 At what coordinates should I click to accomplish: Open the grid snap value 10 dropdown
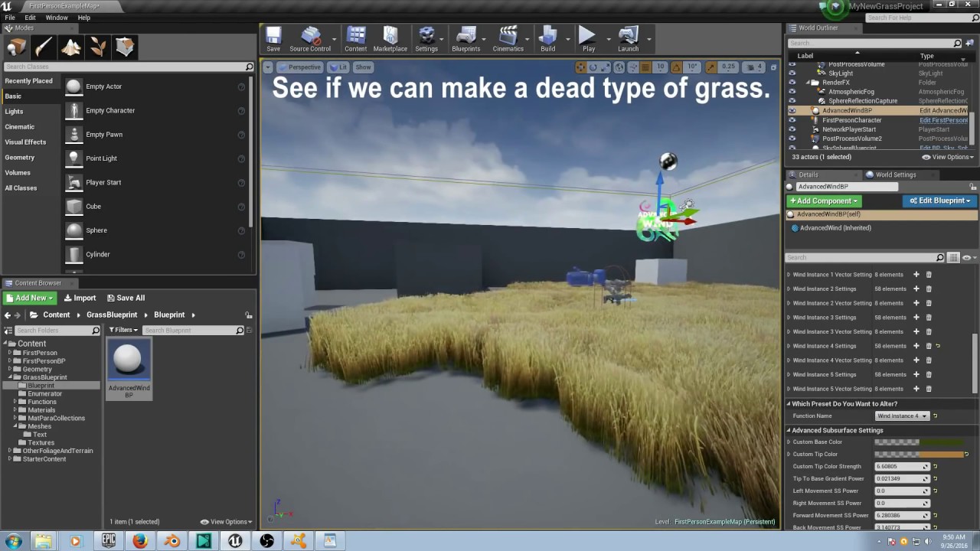pos(660,67)
